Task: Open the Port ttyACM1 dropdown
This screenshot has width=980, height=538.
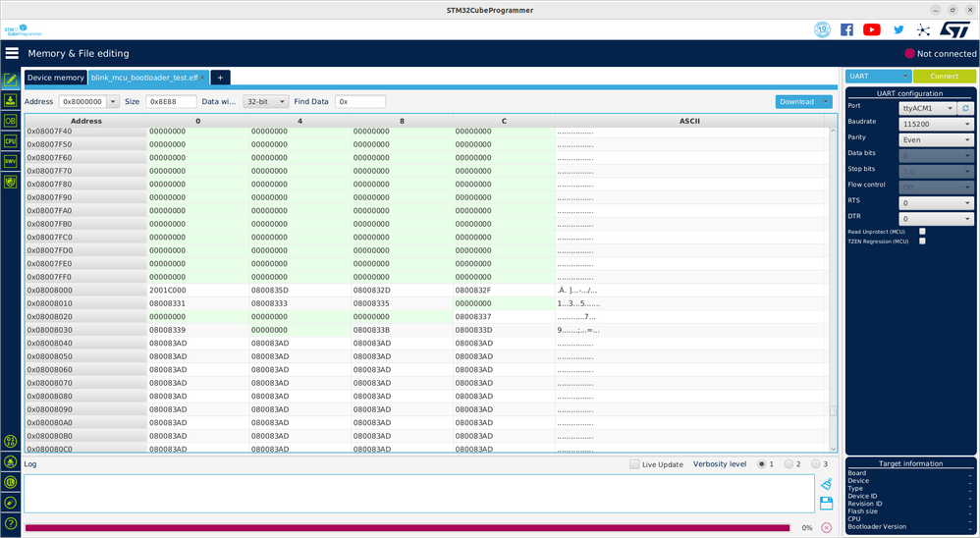Action: tap(928, 108)
